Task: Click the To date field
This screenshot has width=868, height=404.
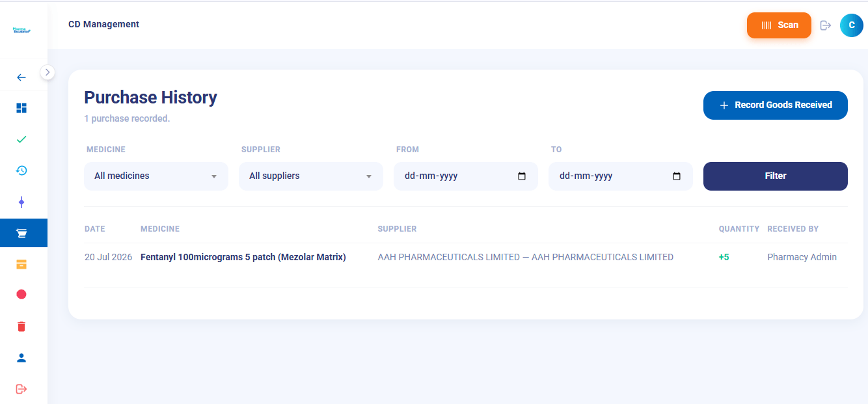Action: [x=621, y=176]
